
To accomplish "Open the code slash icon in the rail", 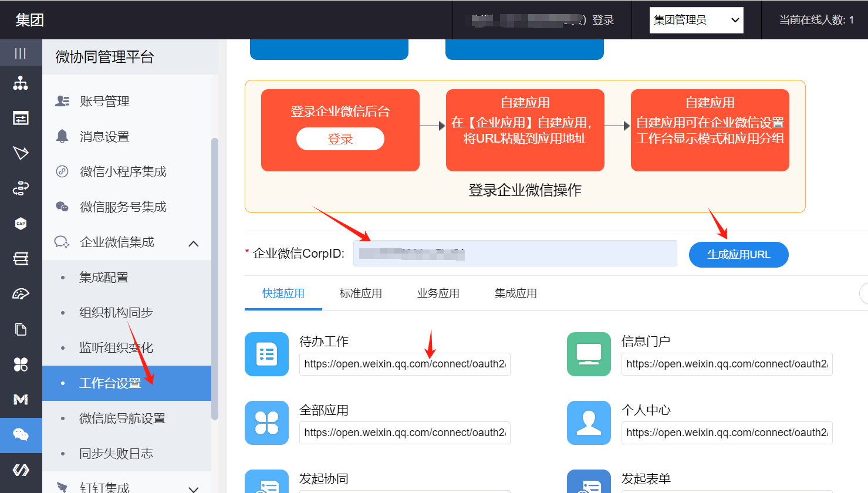I will click(21, 470).
